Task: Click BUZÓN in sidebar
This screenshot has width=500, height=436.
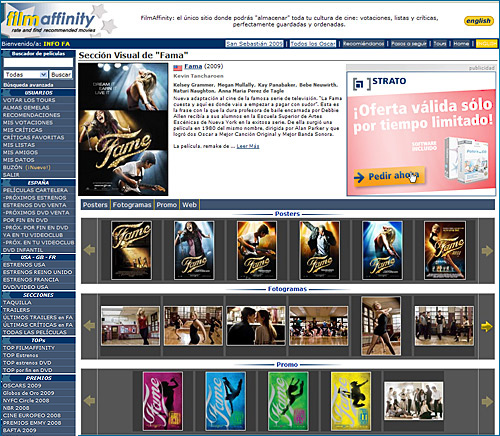Action: point(13,167)
